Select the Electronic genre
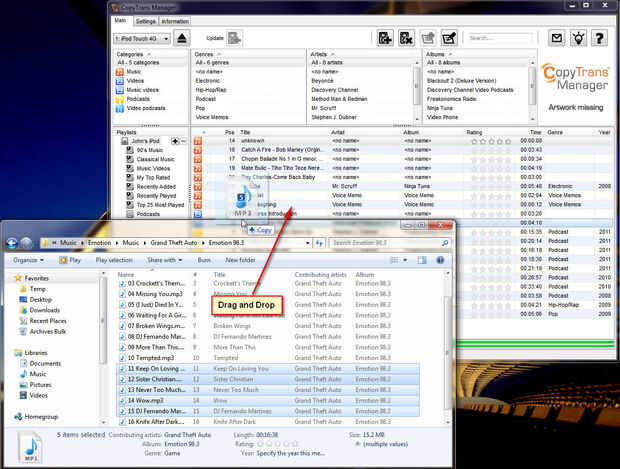 coord(207,81)
